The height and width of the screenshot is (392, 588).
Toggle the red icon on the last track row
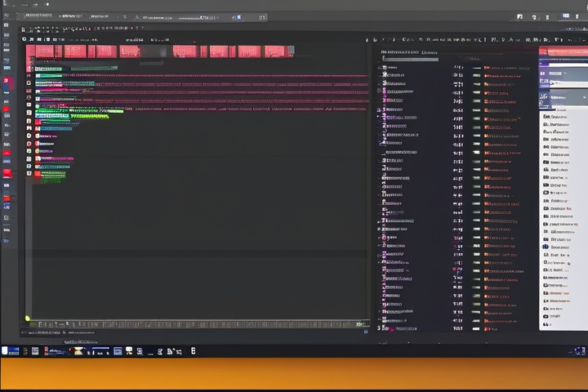[38, 173]
